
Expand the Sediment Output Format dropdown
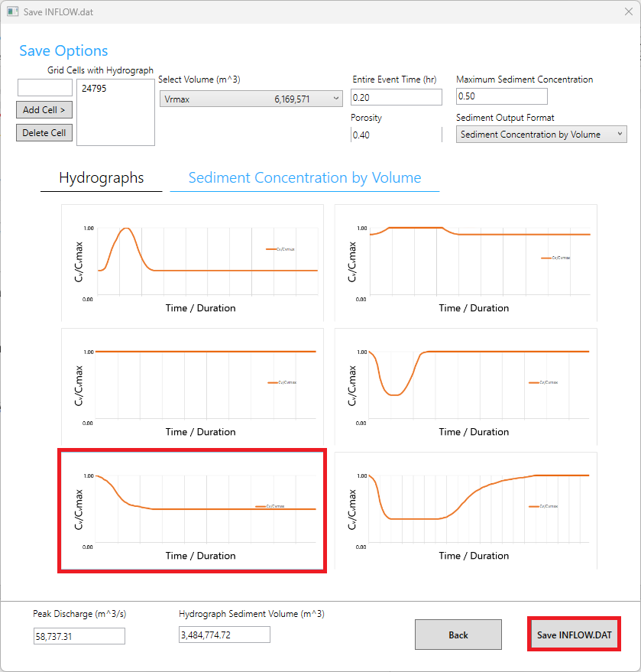(541, 135)
